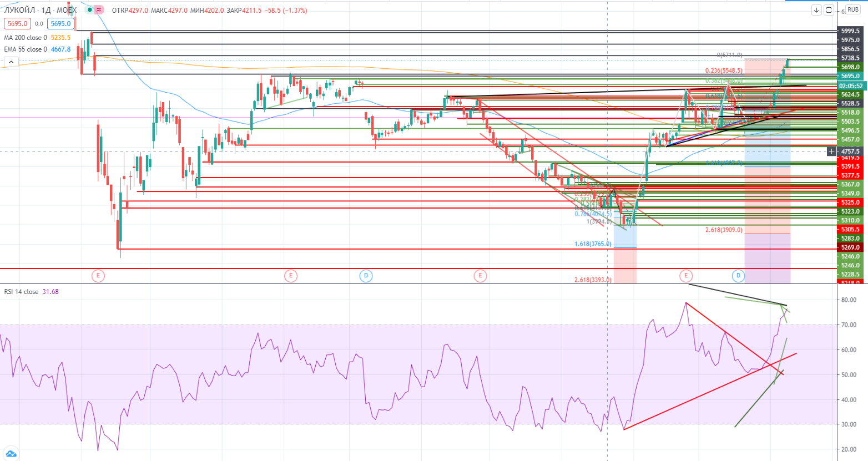
Task: Click the plus icon on the price axis
Action: coord(831,151)
